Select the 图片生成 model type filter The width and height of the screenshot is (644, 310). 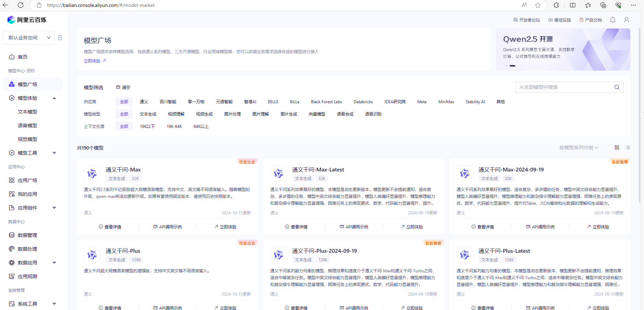[289, 114]
